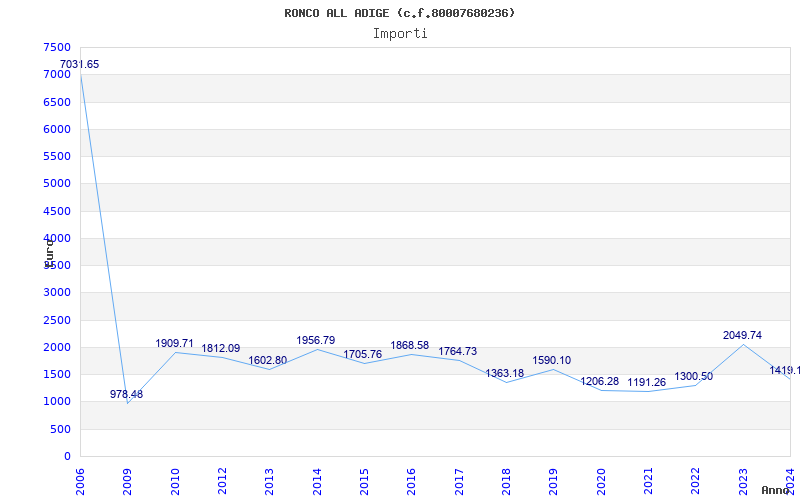
Task: Click the 1909.71 value label
Action: pos(174,343)
